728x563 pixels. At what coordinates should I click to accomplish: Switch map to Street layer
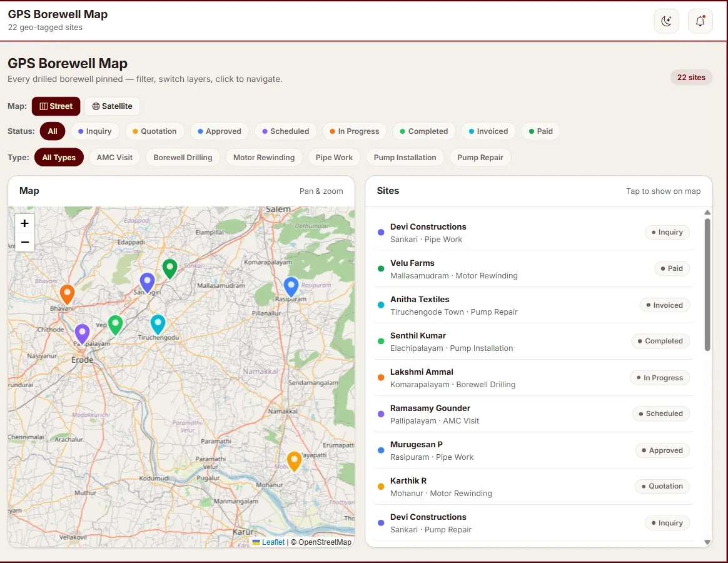pos(56,106)
